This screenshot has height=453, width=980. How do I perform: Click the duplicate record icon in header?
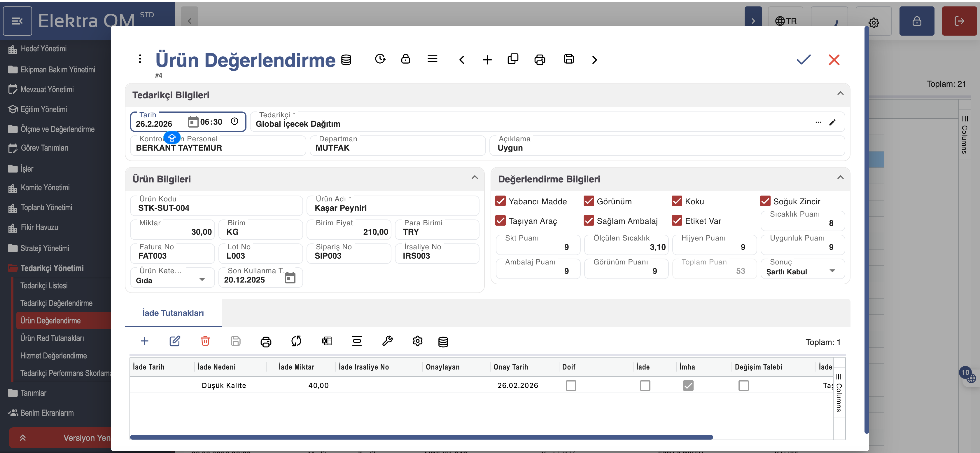click(x=513, y=59)
